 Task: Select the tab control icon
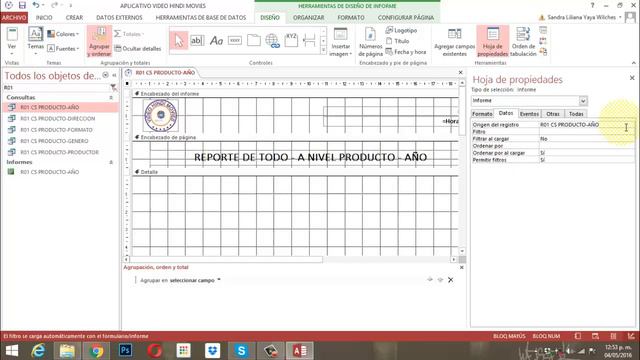[253, 40]
